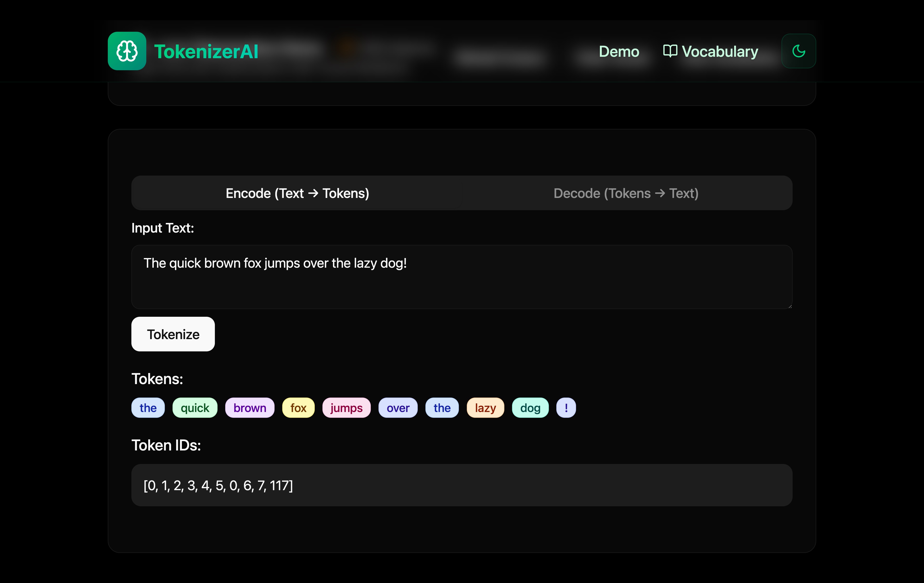Switch to Encode (Text → Tokens) mode
Viewport: 924px width, 583px height.
[x=297, y=193]
